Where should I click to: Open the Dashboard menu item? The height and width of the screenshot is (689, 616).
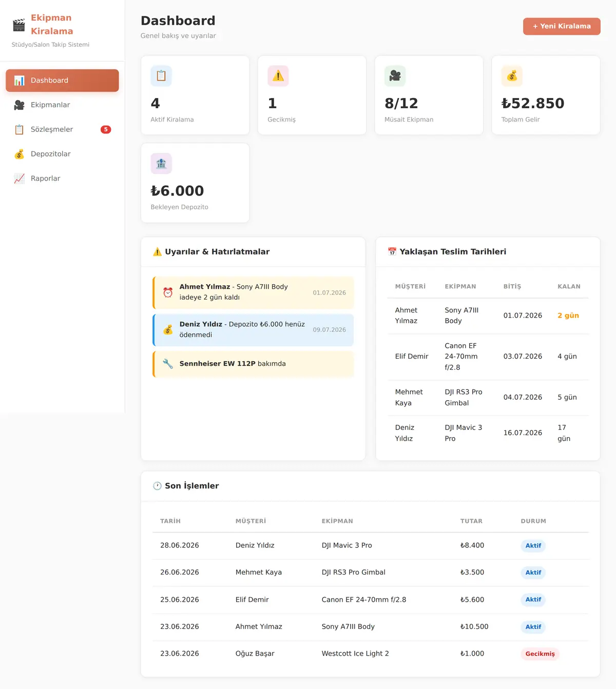coord(62,81)
